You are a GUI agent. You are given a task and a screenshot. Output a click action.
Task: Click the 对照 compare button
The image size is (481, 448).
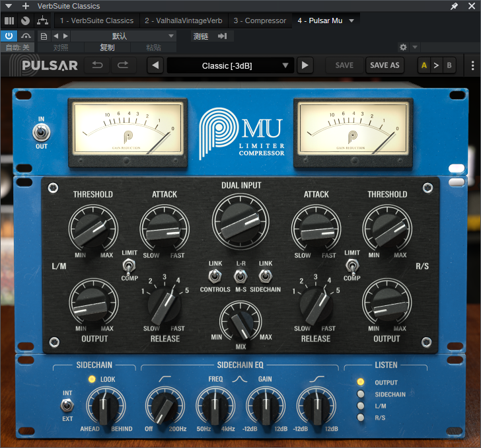pyautogui.click(x=60, y=48)
